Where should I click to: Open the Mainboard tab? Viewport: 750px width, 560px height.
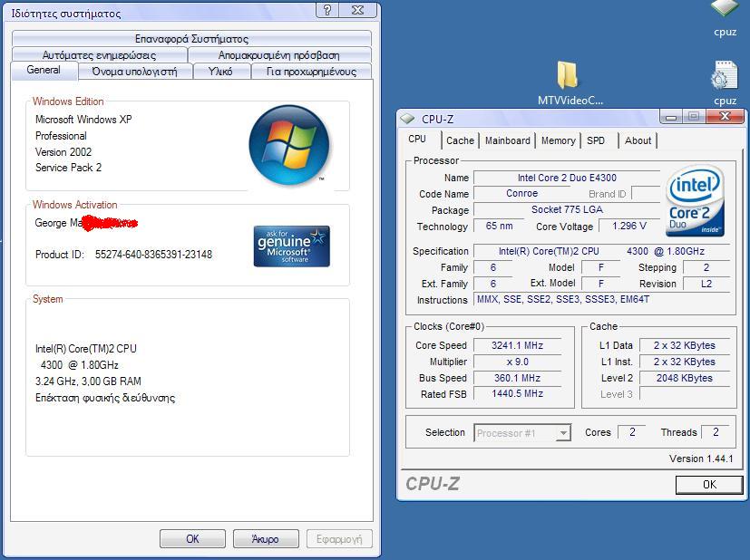[x=508, y=140]
